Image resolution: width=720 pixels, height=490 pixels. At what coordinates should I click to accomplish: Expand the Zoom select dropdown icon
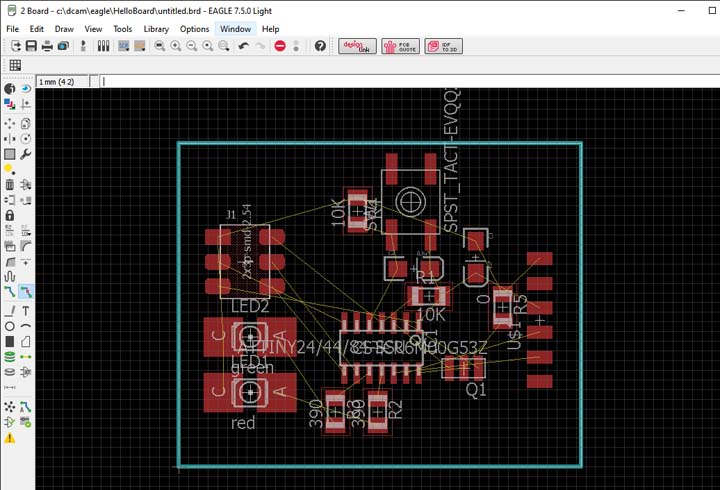click(224, 46)
